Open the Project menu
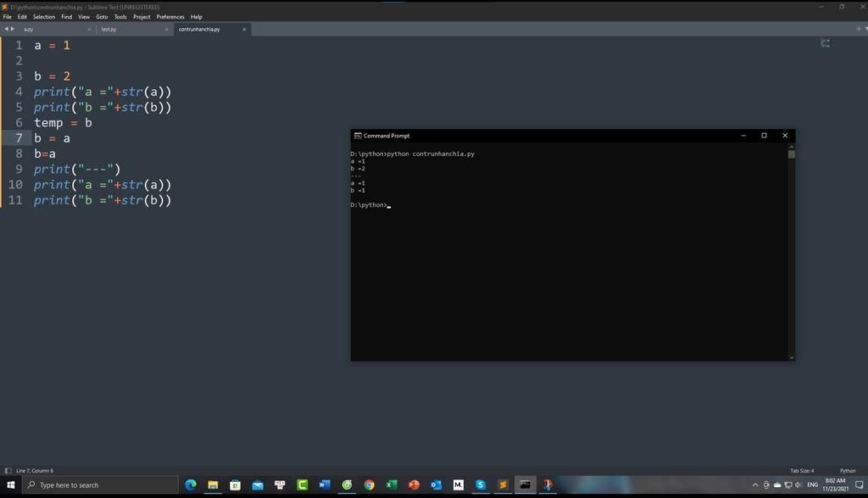Viewport: 868px width, 498px height. coord(142,17)
